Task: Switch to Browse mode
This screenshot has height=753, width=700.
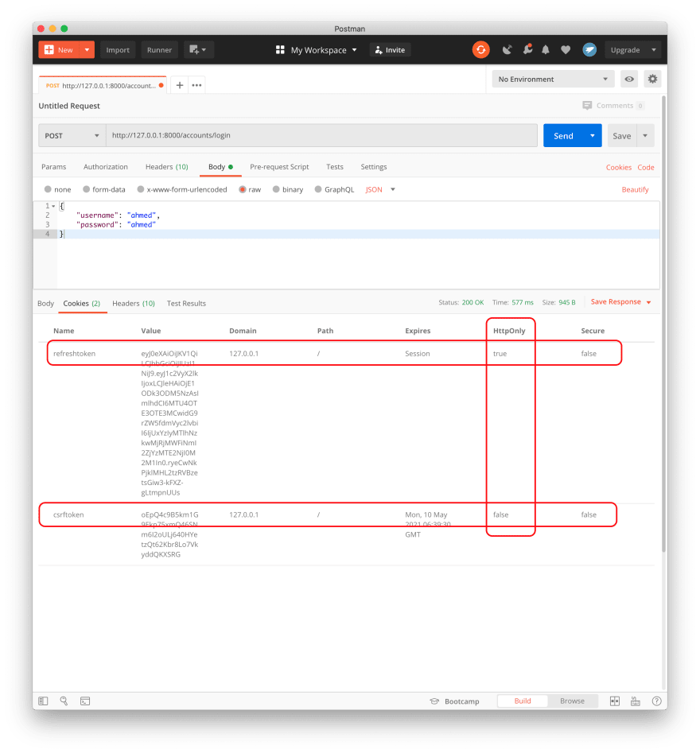Action: (x=572, y=701)
